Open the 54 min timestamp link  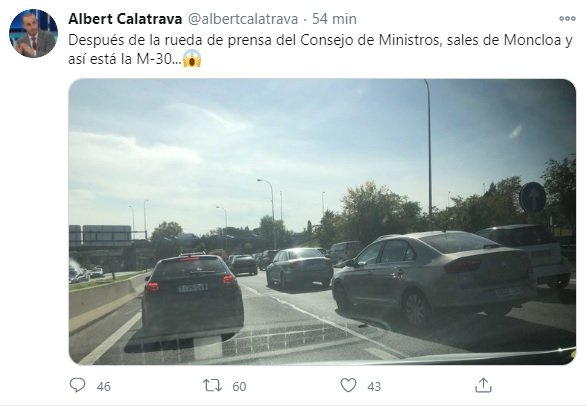334,19
